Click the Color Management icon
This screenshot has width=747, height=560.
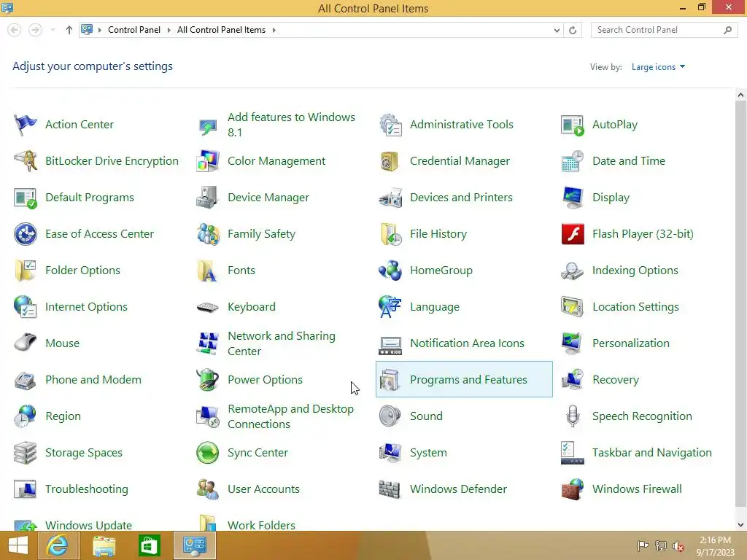tap(208, 161)
